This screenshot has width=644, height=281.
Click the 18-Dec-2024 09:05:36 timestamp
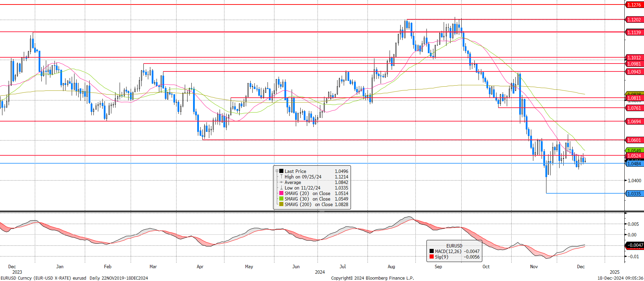click(x=620, y=278)
